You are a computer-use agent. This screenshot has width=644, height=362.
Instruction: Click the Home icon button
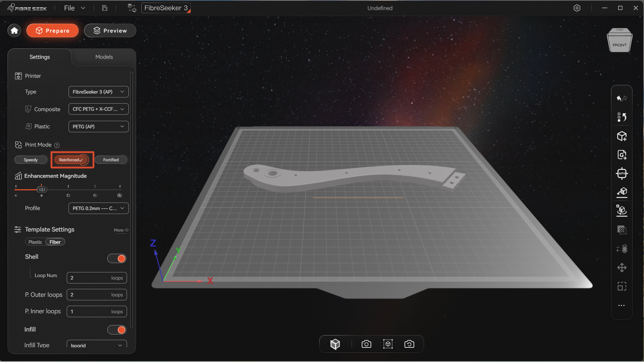click(14, 30)
